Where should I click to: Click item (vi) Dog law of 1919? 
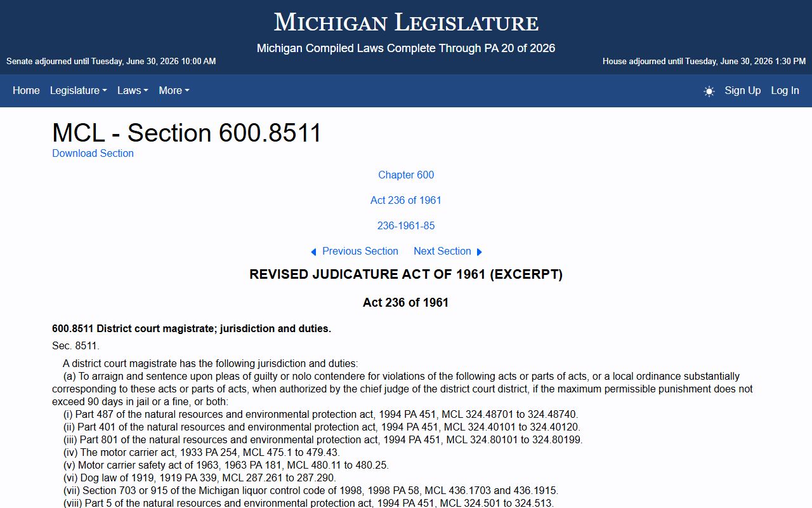coord(200,478)
